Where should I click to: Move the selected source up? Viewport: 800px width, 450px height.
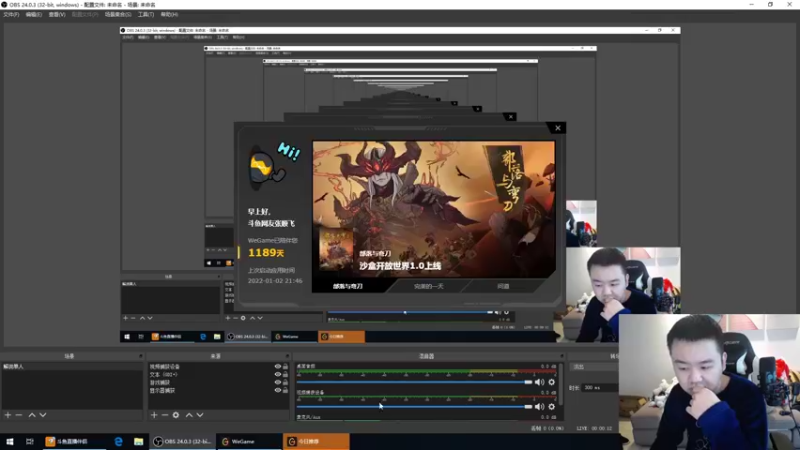point(189,415)
